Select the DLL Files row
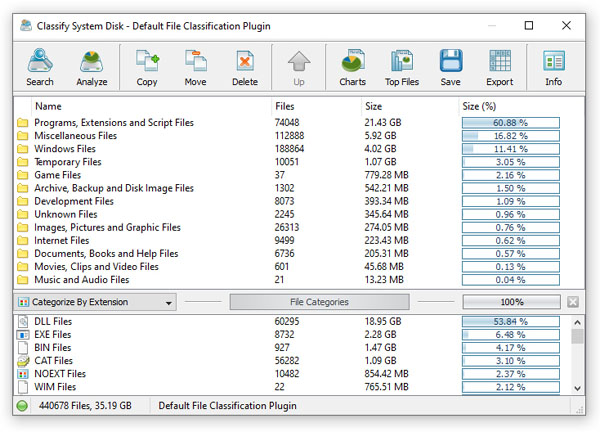This screenshot has height=432, width=600. coord(54,321)
